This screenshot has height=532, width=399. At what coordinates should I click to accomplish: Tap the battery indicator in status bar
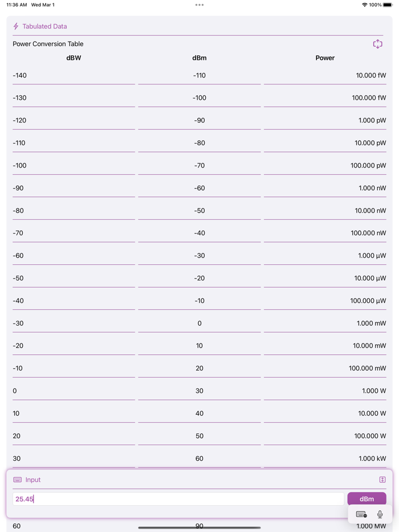point(388,5)
